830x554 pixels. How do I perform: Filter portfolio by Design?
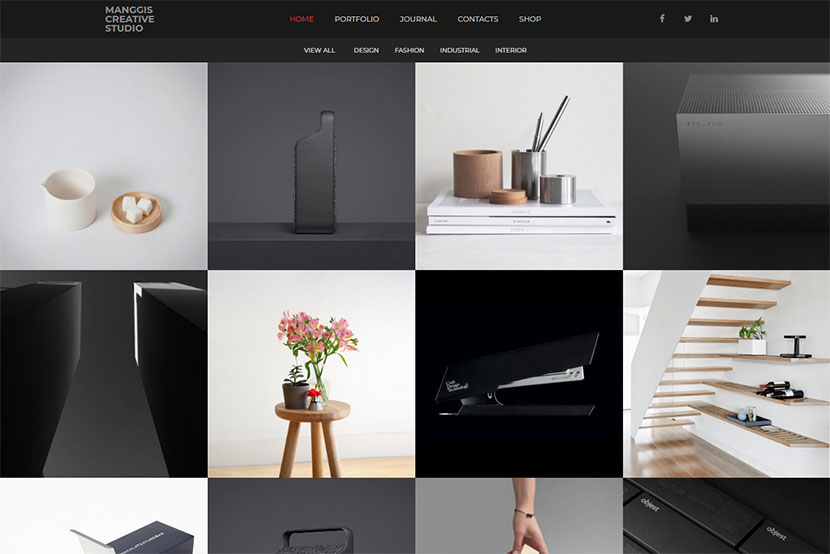tap(366, 50)
